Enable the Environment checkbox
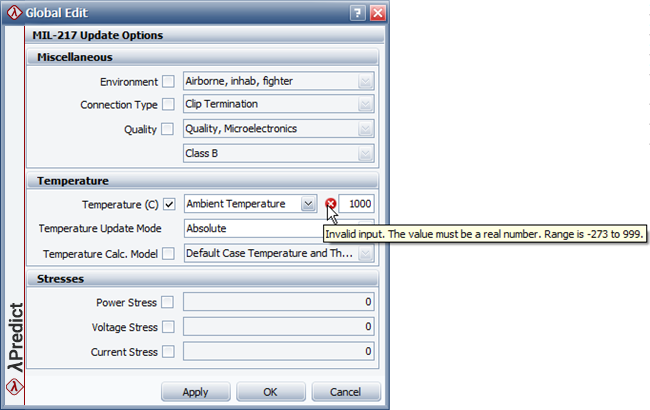The image size is (650, 410). click(x=169, y=81)
